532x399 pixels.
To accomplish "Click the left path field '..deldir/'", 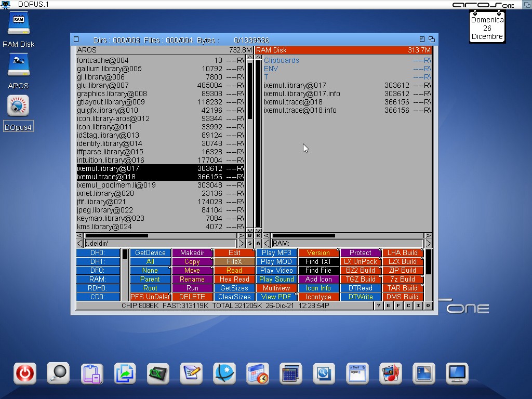I will click(160, 243).
